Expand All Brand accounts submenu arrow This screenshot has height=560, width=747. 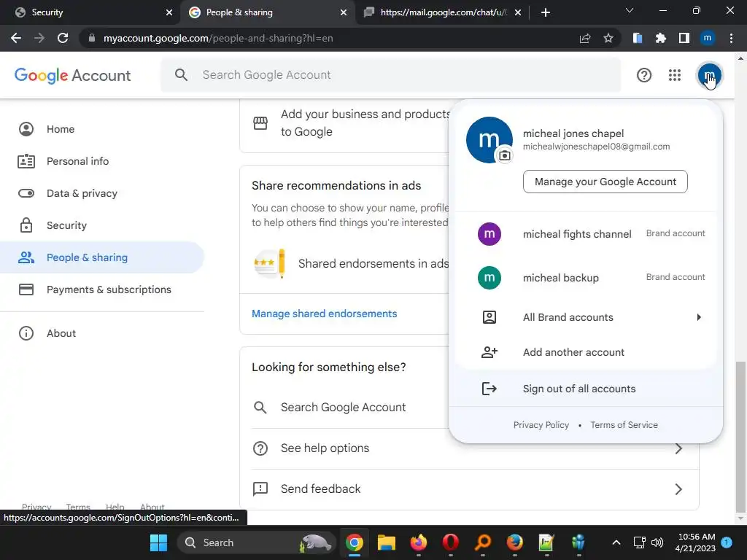click(699, 317)
